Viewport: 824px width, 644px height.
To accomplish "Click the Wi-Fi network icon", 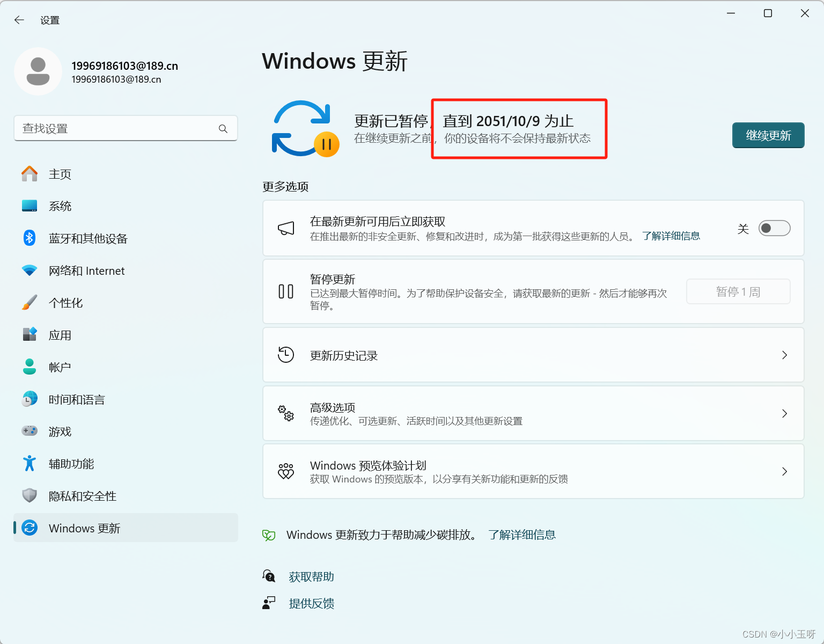I will pyautogui.click(x=30, y=270).
